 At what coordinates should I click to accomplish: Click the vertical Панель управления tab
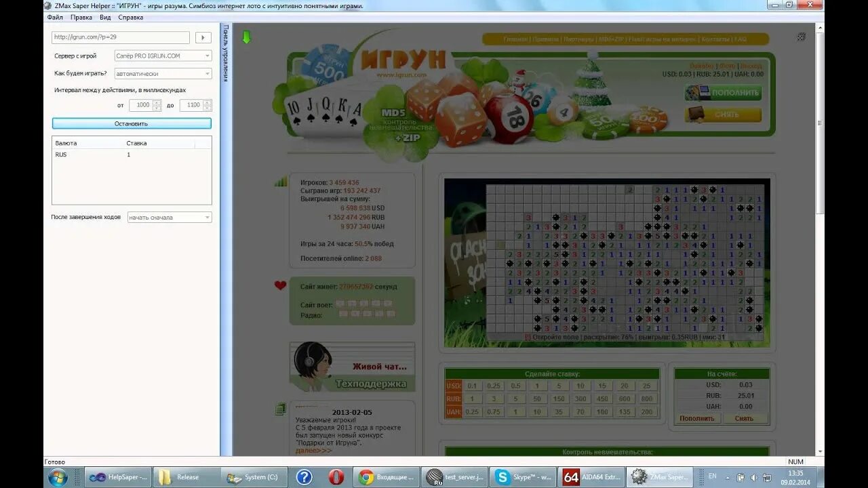click(x=225, y=53)
